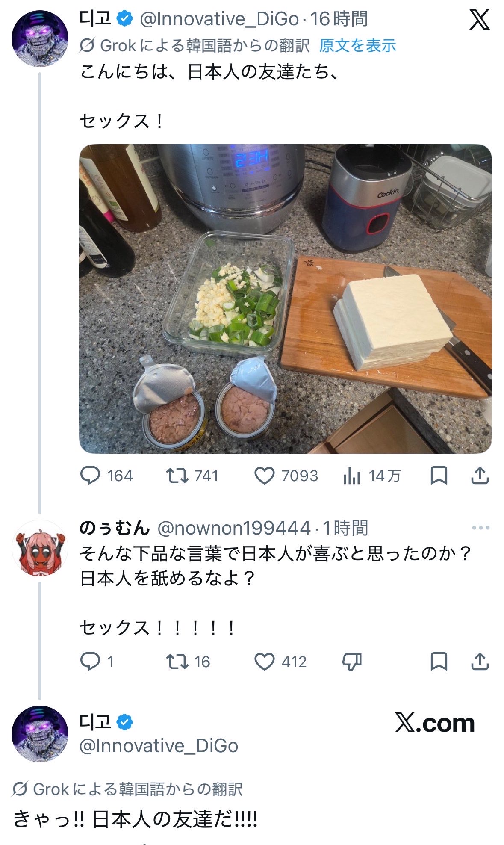Show original text via 原文を表示
The height and width of the screenshot is (845, 504).
357,45
